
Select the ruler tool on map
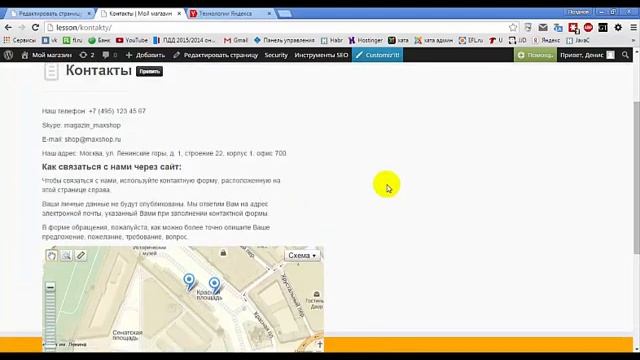click(81, 256)
